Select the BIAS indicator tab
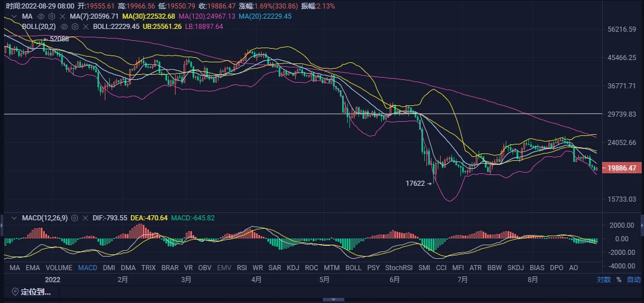The height and width of the screenshot is (303, 644). 537,268
